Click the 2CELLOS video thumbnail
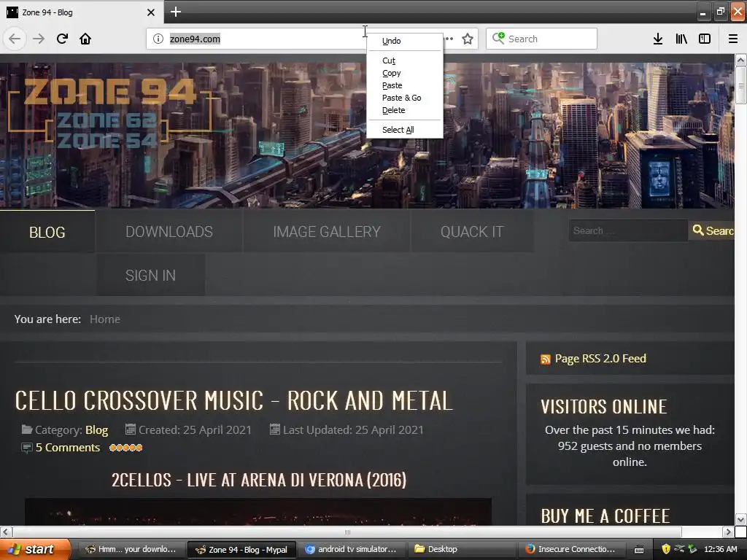Viewport: 747px width, 560px height. 258,512
